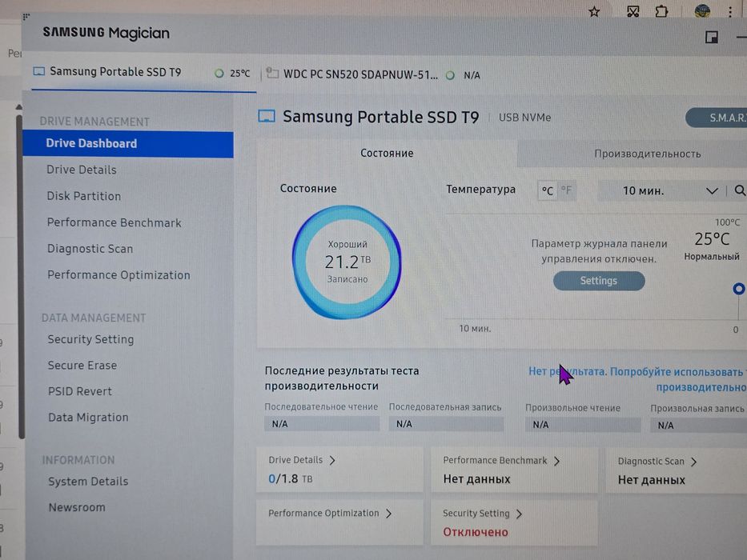Open the browser three-dot menu
Screen dimensions: 747x560
730,11
